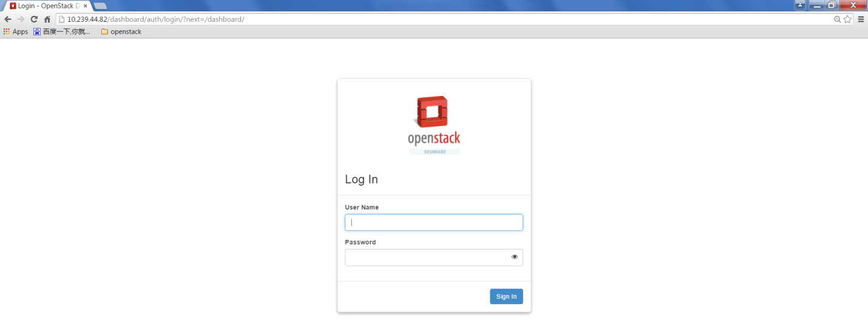Open the 百度一下 bookmark

62,32
